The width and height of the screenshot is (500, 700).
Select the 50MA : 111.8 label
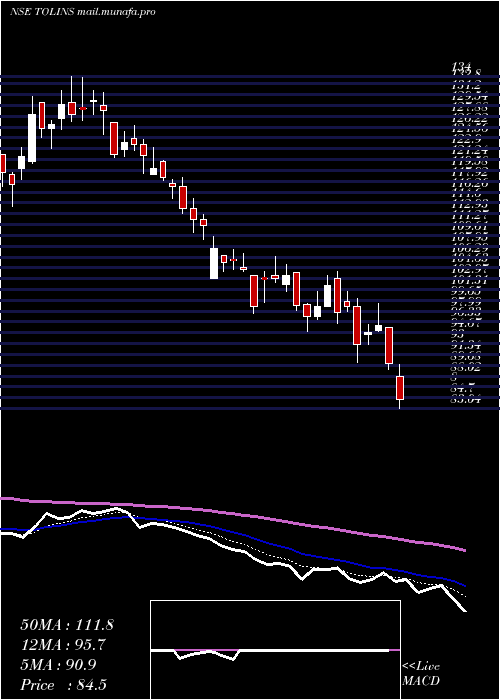click(x=67, y=625)
